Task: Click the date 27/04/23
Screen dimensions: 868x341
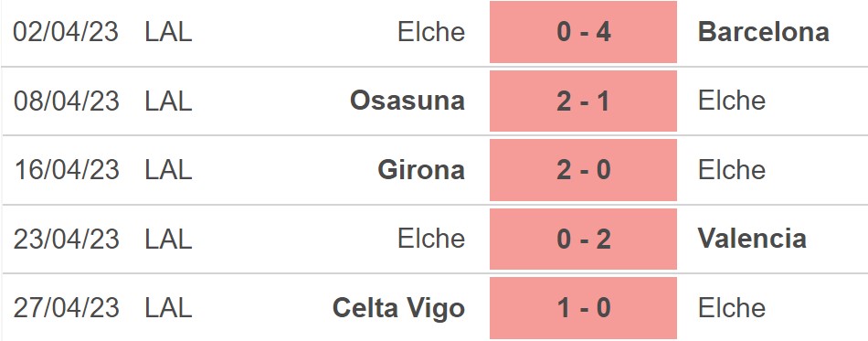Action: coord(67,308)
